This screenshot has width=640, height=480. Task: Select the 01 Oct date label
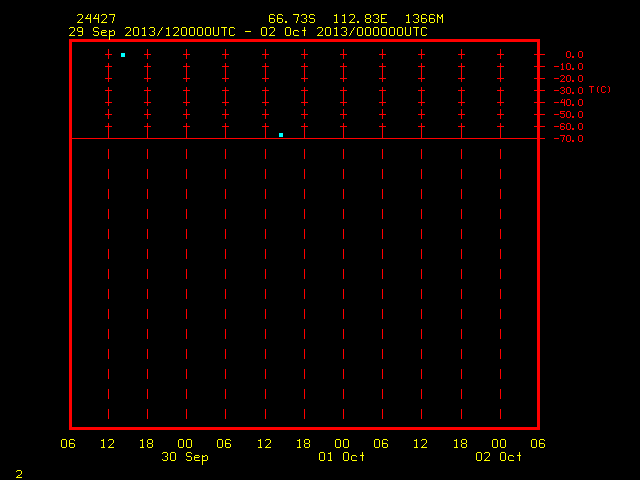342,456
